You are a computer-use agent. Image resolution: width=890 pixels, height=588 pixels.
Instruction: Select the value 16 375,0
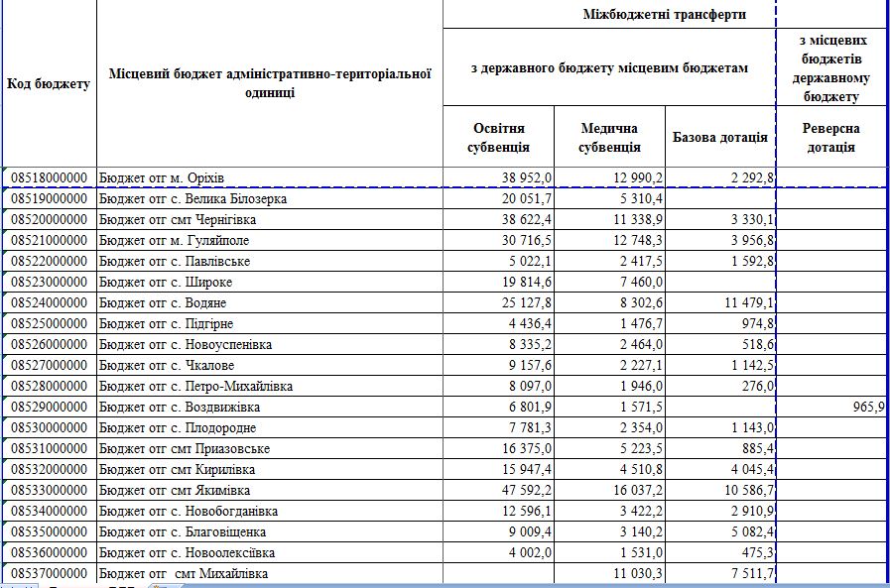pos(498,448)
